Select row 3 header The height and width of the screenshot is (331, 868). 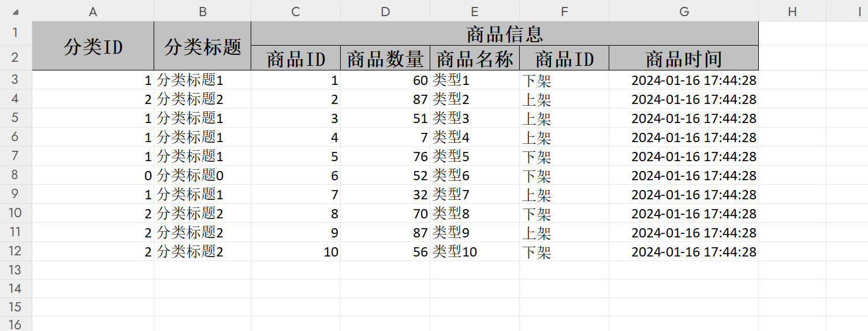point(16,80)
